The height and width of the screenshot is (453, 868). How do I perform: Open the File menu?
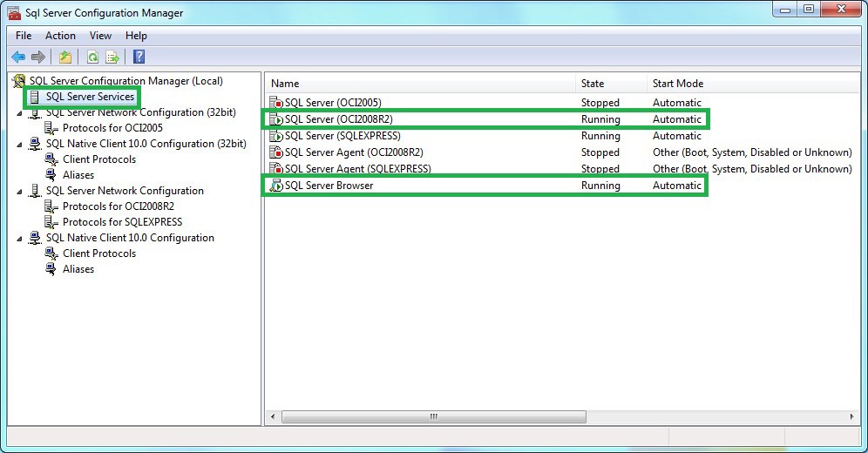pos(24,36)
